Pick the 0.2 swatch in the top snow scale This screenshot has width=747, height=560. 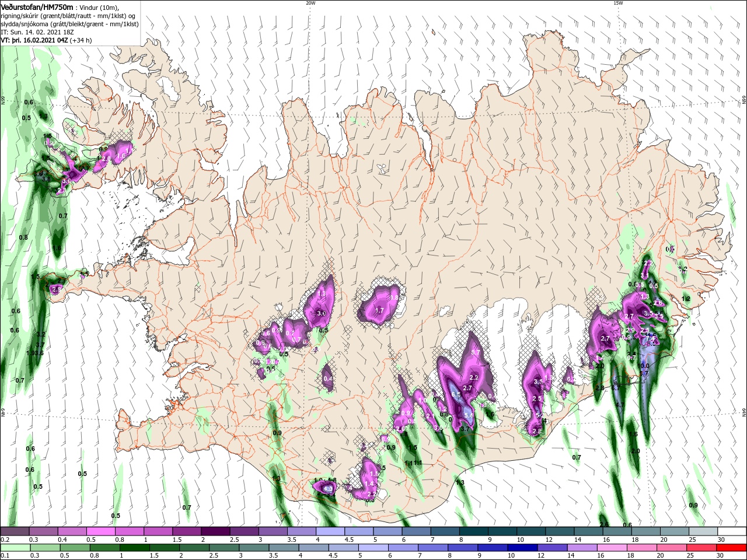coord(15,531)
